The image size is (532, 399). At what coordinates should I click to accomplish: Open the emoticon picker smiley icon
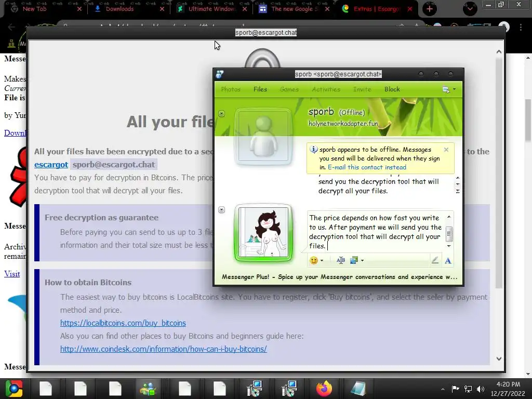tap(314, 260)
